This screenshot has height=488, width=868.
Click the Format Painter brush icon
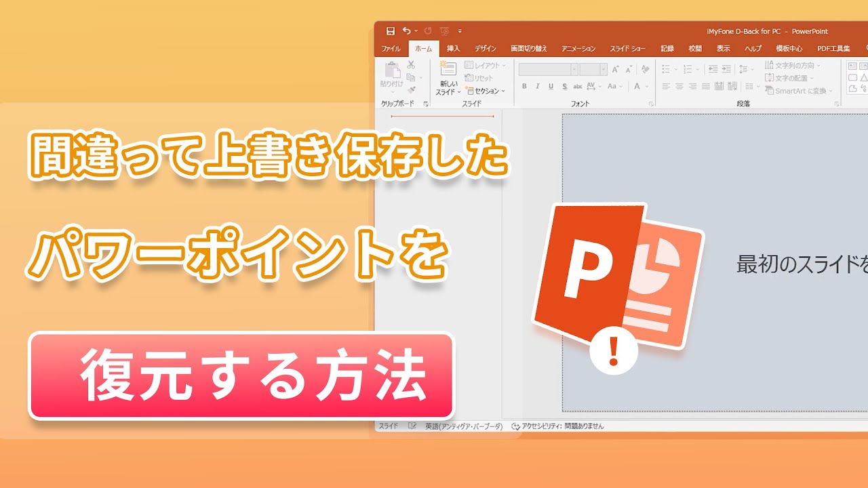point(411,89)
